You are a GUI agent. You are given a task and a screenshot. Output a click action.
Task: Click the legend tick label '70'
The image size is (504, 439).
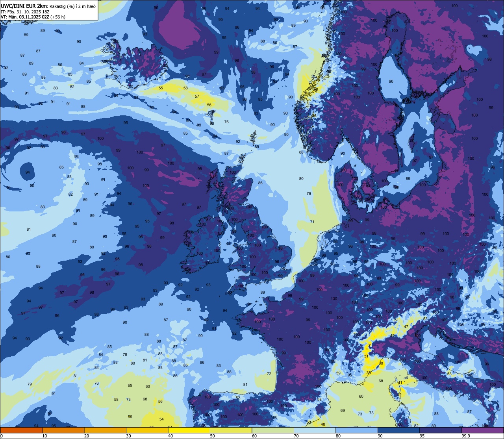click(x=296, y=436)
